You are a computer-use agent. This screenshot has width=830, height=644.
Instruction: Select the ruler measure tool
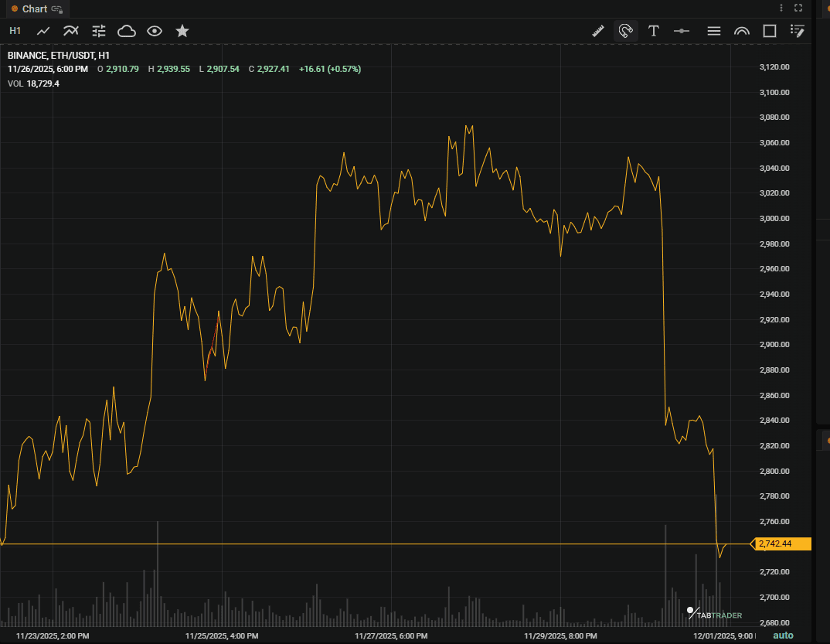[x=598, y=31]
